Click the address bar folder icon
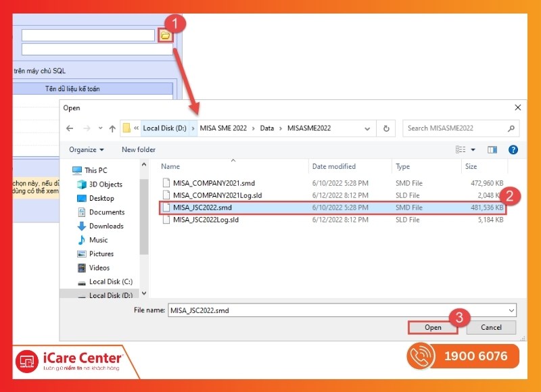This screenshot has height=392, width=541. coord(126,128)
